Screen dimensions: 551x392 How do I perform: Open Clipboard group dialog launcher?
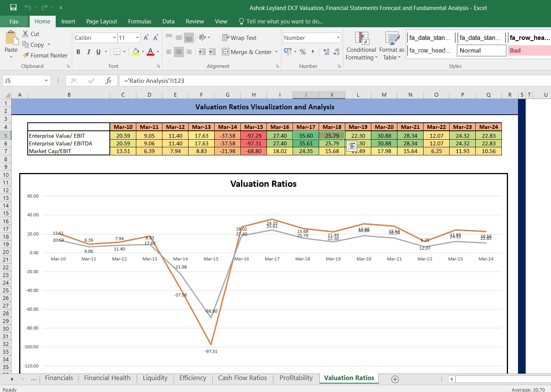click(x=68, y=66)
